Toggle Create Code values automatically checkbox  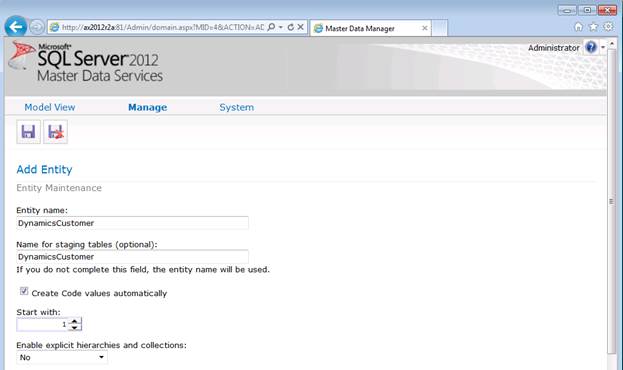(x=24, y=291)
